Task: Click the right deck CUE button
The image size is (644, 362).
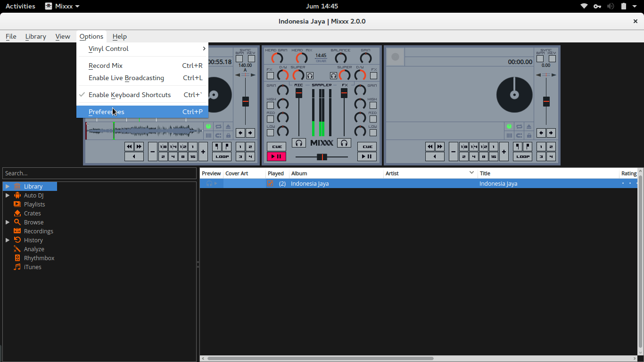Action: point(367,147)
